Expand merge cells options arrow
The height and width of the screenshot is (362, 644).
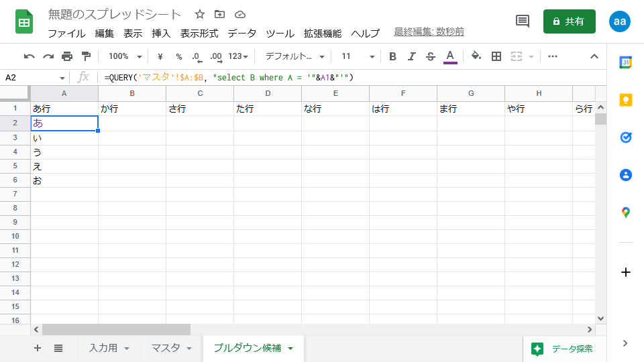pyautogui.click(x=531, y=56)
